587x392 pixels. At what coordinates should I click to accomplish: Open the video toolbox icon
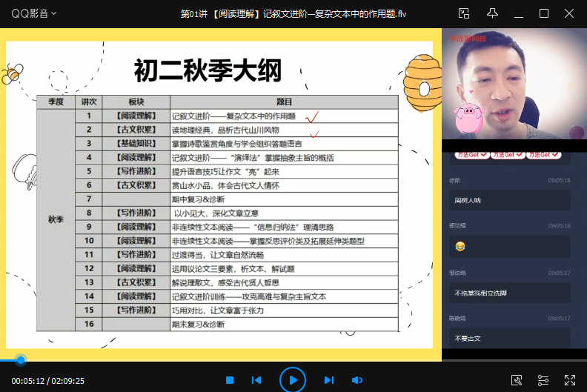(x=517, y=380)
